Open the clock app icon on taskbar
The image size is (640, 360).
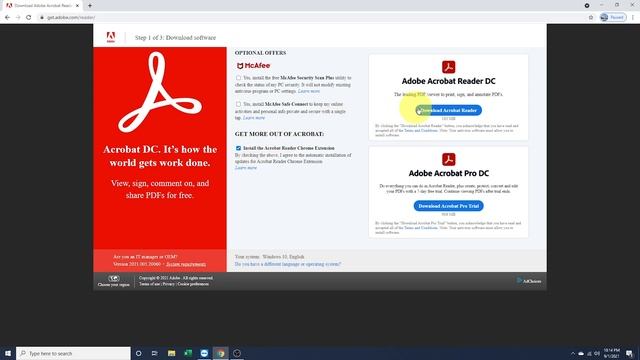[237, 353]
